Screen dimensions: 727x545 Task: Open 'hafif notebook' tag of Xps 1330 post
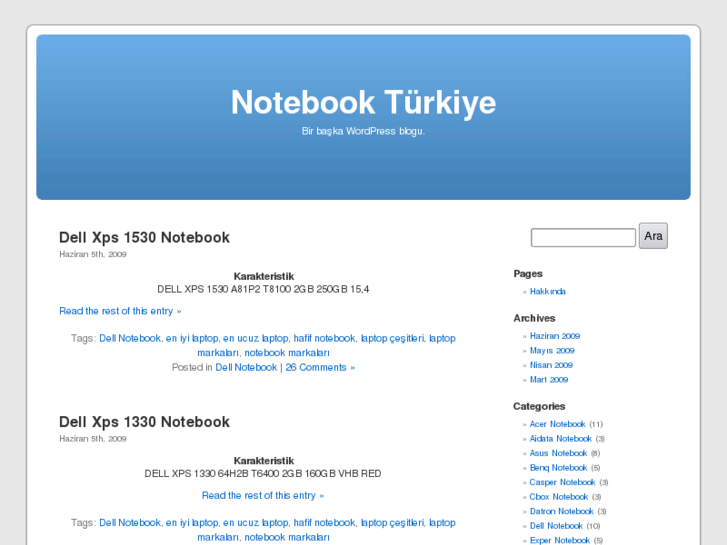click(324, 523)
